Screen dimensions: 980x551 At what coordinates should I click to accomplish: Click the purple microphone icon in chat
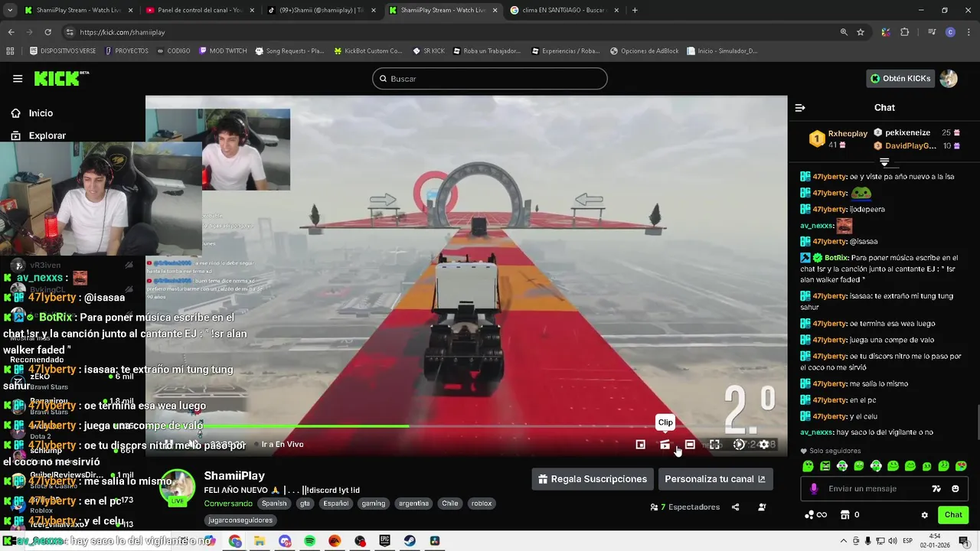(814, 488)
